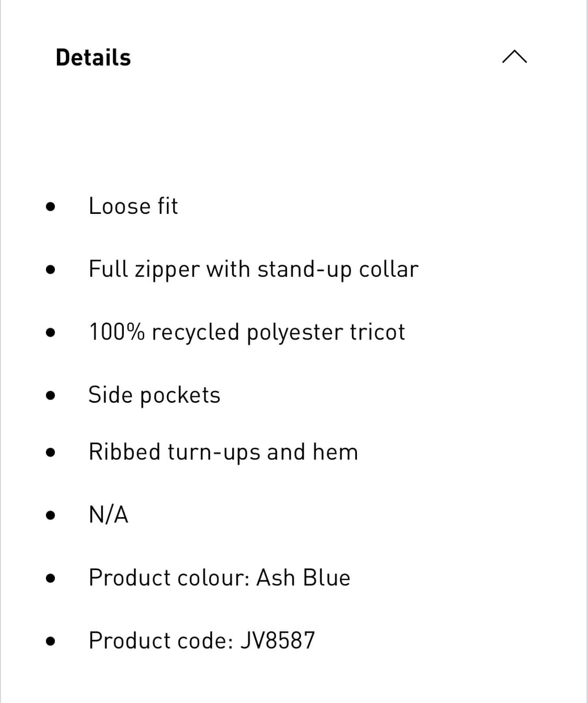Image resolution: width=588 pixels, height=703 pixels.
Task: Click the product code value JV8587
Action: point(278,641)
